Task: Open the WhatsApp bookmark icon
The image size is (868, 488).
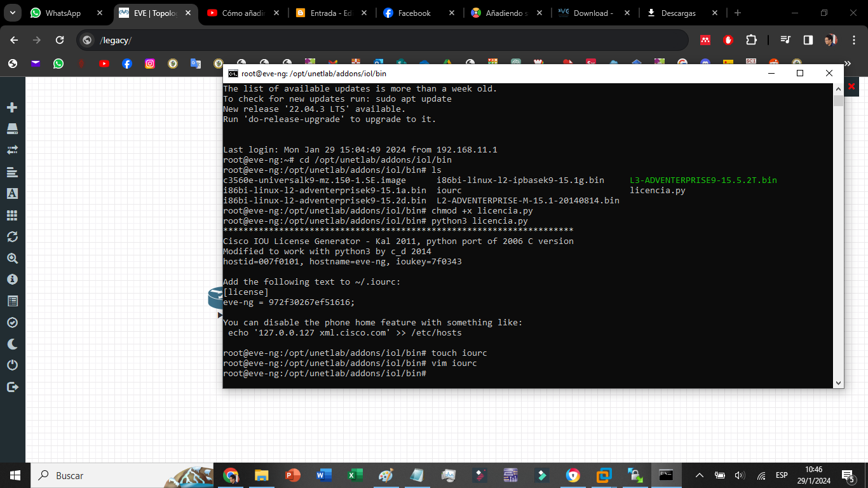Action: click(x=58, y=64)
